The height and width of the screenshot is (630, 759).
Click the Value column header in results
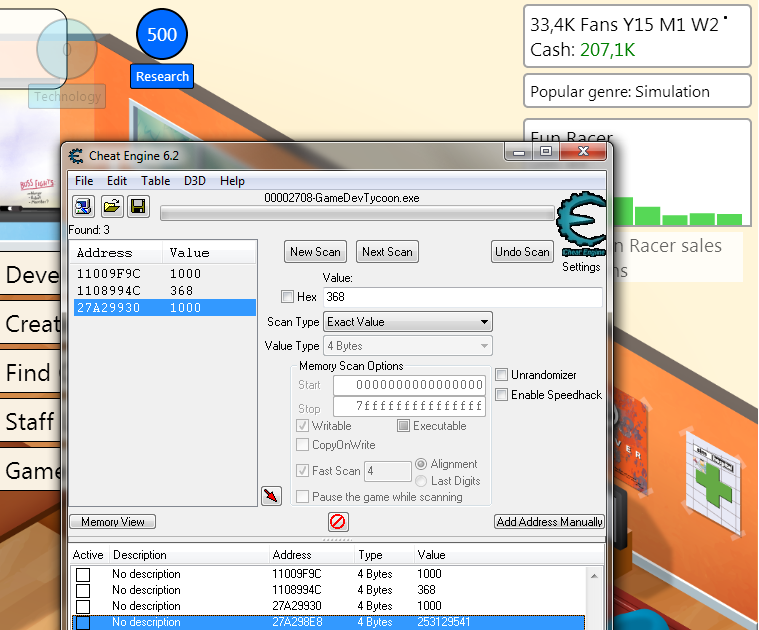[x=209, y=253]
